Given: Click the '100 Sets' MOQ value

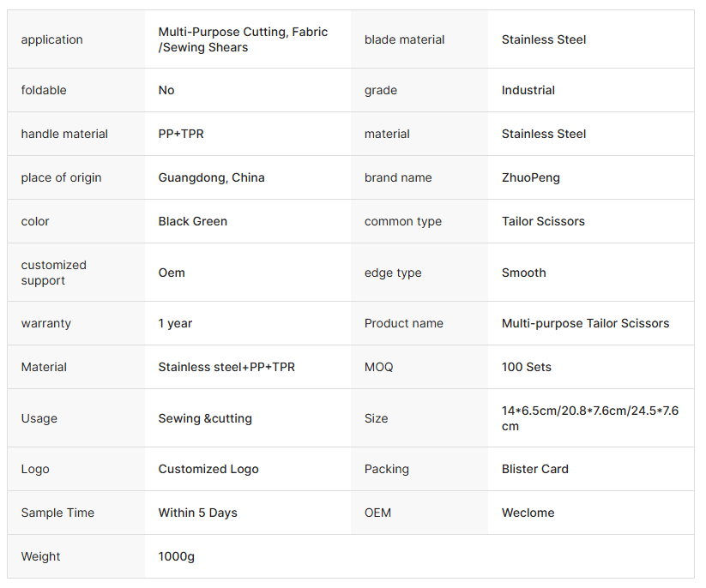Looking at the screenshot, I should tap(526, 367).
